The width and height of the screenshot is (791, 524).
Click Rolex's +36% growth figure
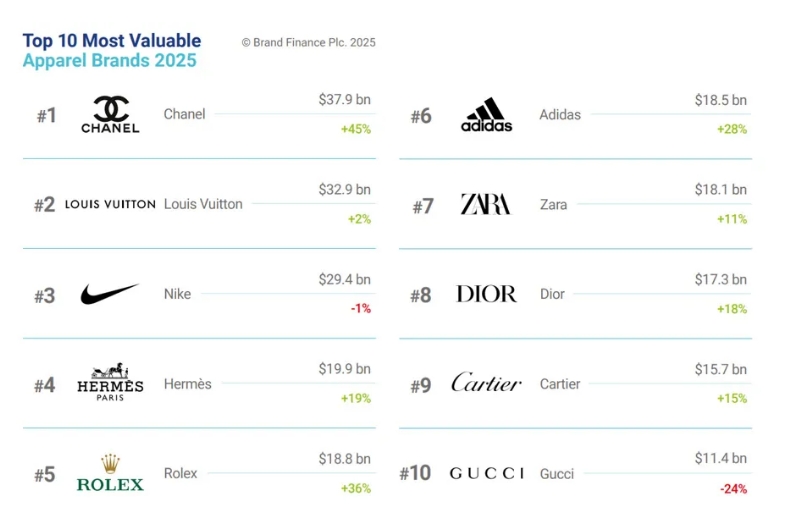(357, 488)
